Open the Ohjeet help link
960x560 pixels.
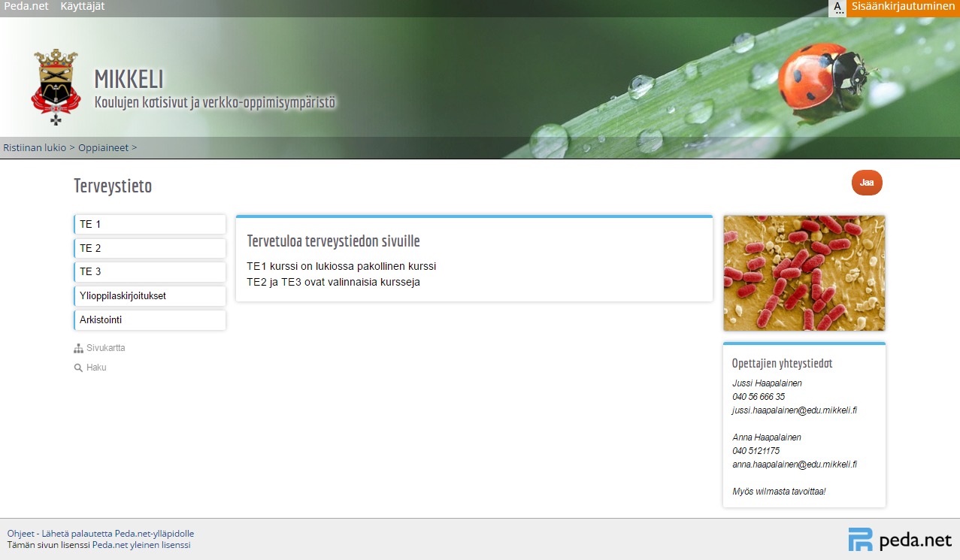21,534
